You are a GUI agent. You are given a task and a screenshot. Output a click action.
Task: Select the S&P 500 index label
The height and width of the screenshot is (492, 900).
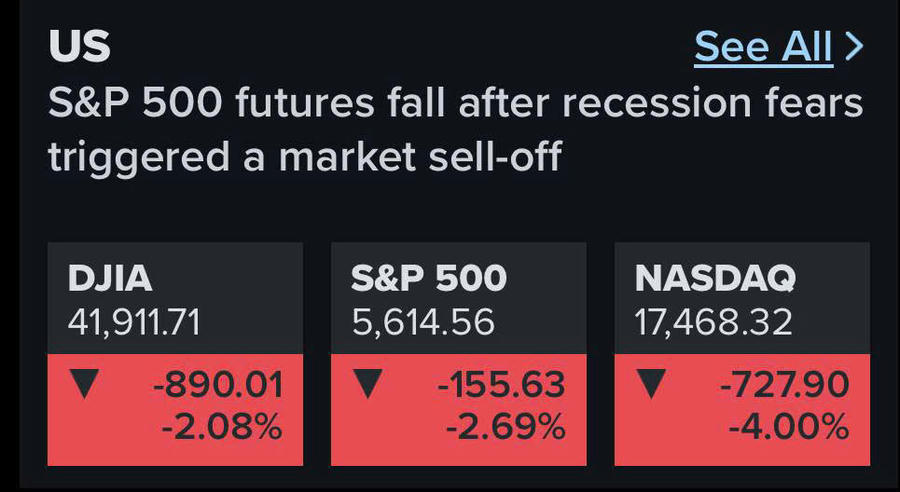[x=429, y=279]
